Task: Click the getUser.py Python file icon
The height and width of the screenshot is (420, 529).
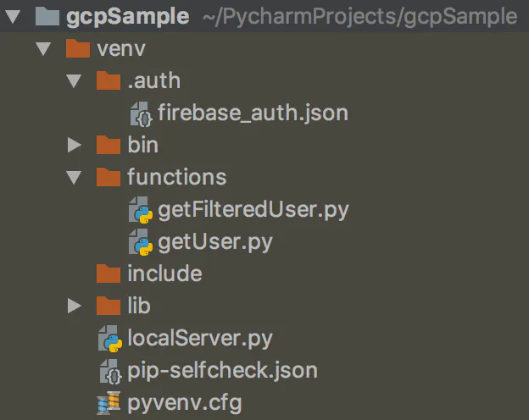Action: [x=141, y=242]
